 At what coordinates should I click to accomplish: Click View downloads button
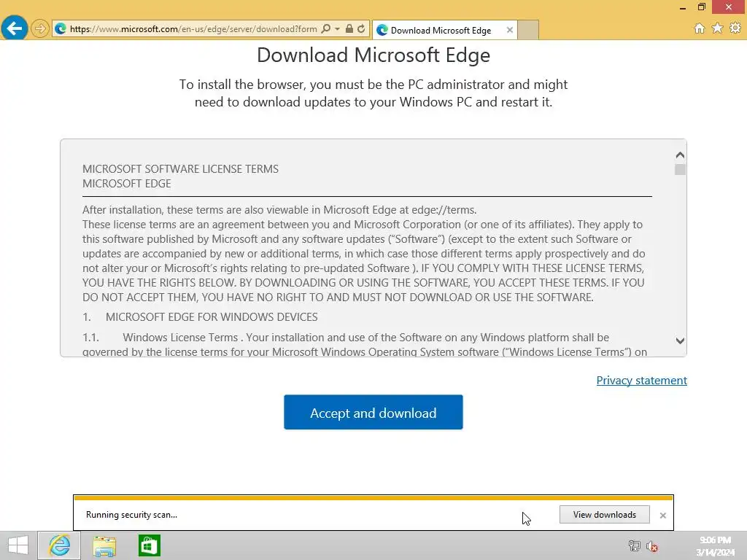click(604, 515)
